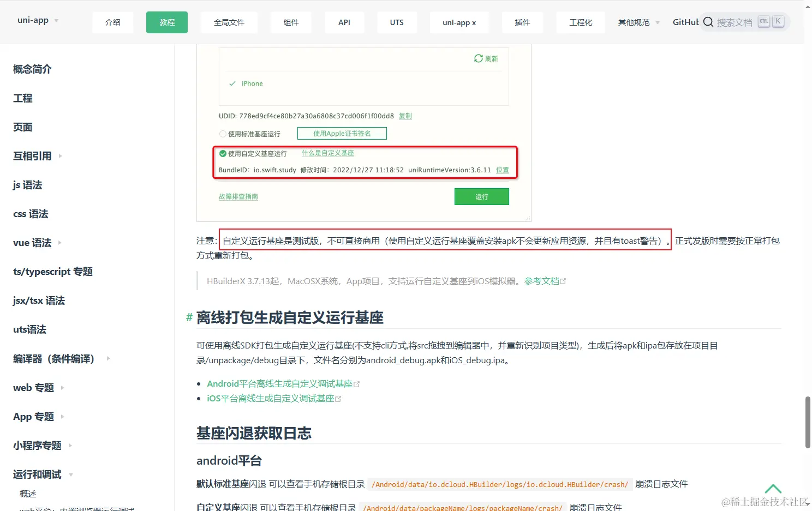Image resolution: width=812 pixels, height=511 pixels.
Task: Open the 全局文件 nav tab
Action: pos(229,22)
